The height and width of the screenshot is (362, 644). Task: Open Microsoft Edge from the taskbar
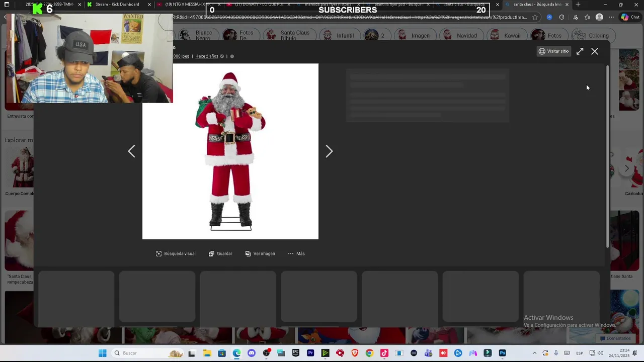pos(236,353)
